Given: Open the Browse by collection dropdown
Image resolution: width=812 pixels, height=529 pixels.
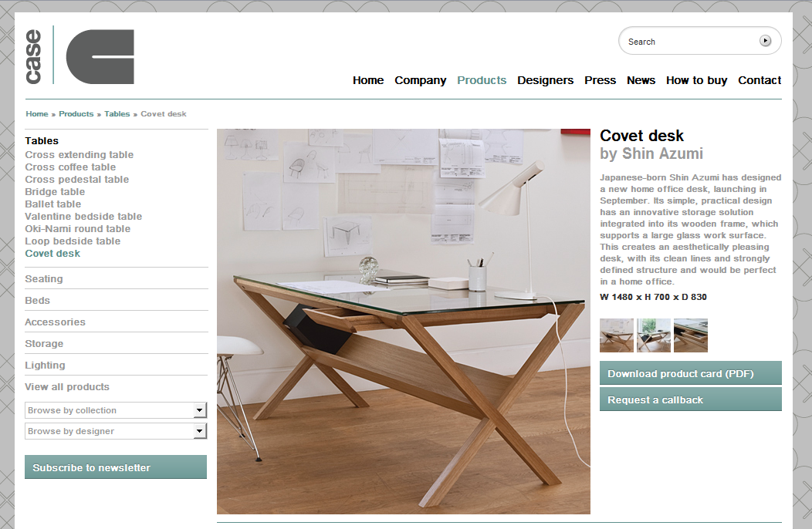Looking at the screenshot, I should [x=116, y=410].
